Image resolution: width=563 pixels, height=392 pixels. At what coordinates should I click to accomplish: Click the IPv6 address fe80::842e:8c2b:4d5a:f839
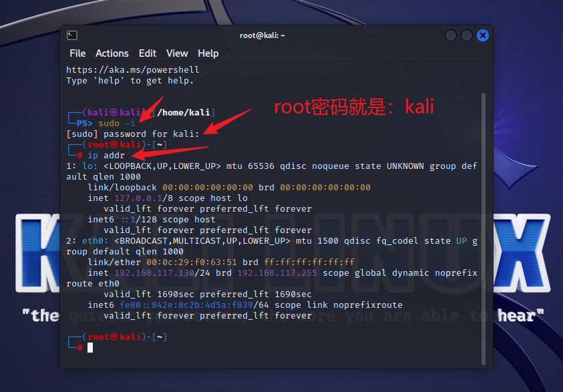click(x=186, y=305)
